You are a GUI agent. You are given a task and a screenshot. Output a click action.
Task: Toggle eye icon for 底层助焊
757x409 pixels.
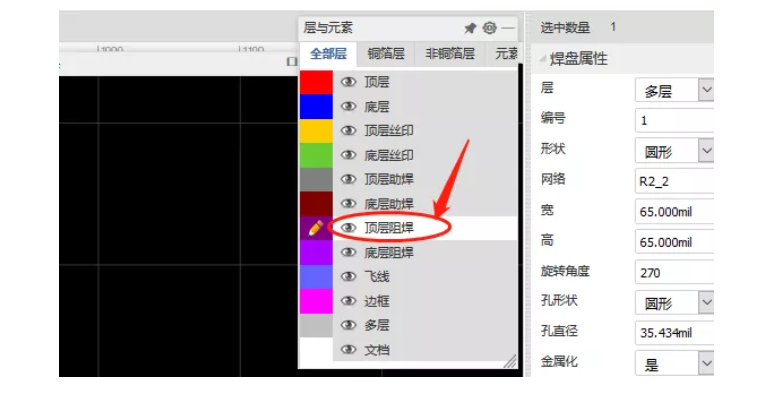349,204
